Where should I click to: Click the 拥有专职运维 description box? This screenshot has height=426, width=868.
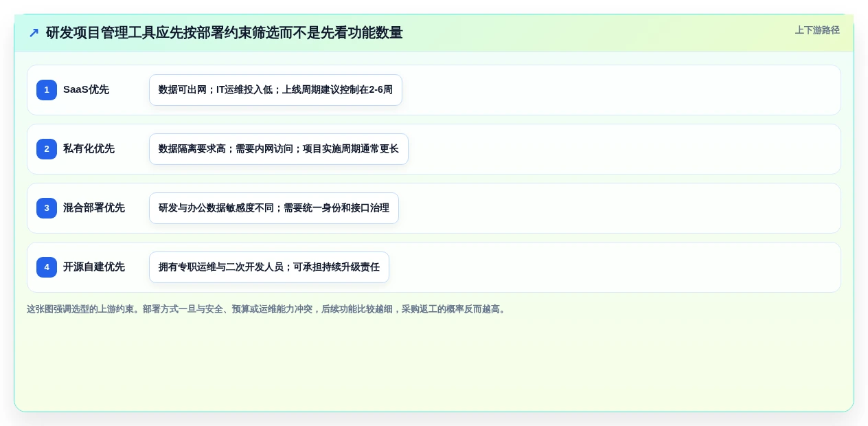(269, 267)
